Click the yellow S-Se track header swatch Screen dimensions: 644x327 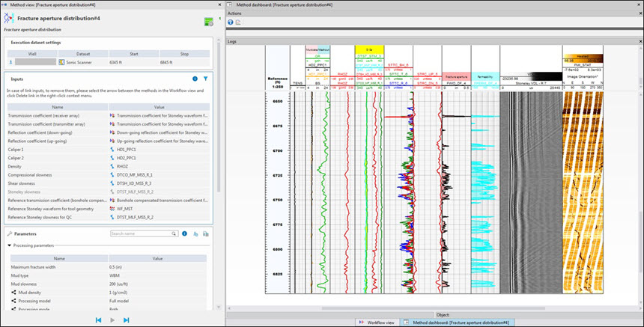(369, 49)
